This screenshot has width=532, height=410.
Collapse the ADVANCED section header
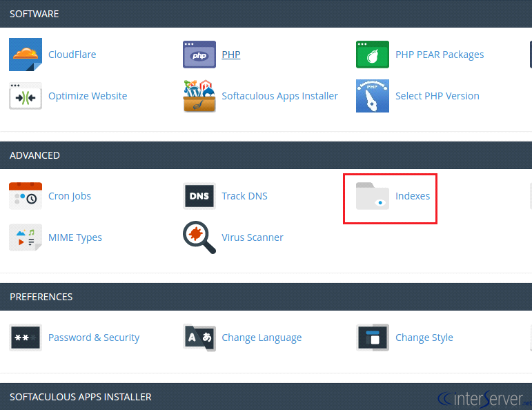(x=266, y=155)
